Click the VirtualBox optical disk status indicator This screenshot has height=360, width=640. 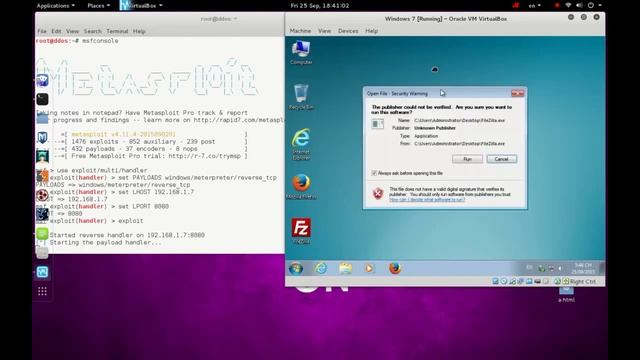[504, 281]
